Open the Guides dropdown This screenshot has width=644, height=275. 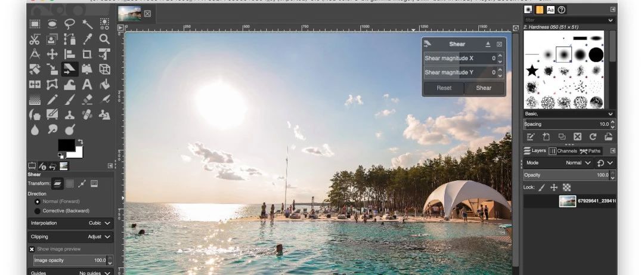(70, 272)
